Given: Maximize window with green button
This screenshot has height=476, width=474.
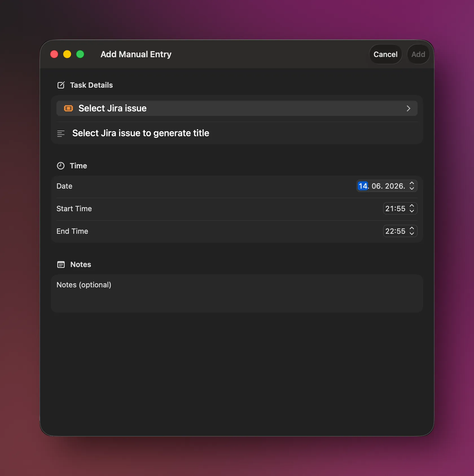Looking at the screenshot, I should tap(80, 54).
